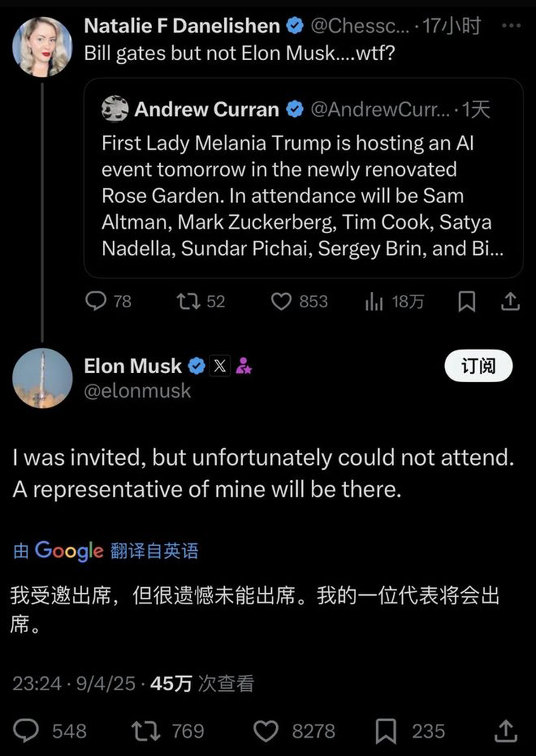
Task: Click the X affiliation badge beside Elon Musk
Action: [x=219, y=366]
